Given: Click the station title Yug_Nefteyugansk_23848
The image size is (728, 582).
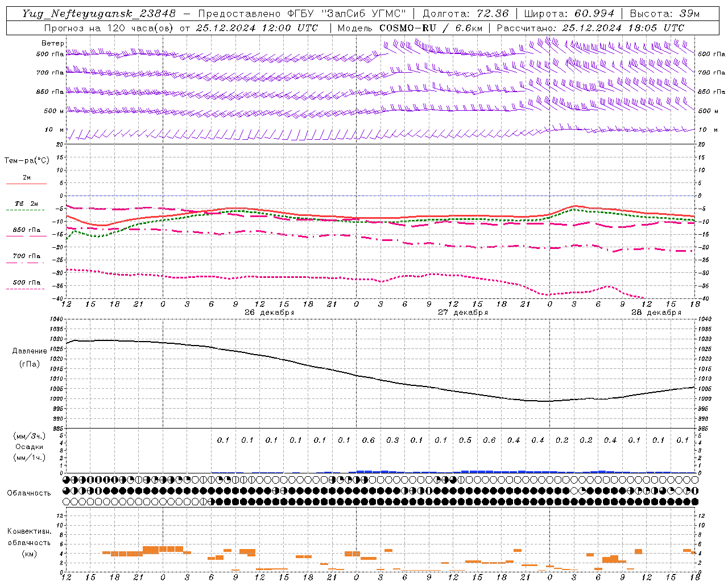Looking at the screenshot, I should click(99, 14).
